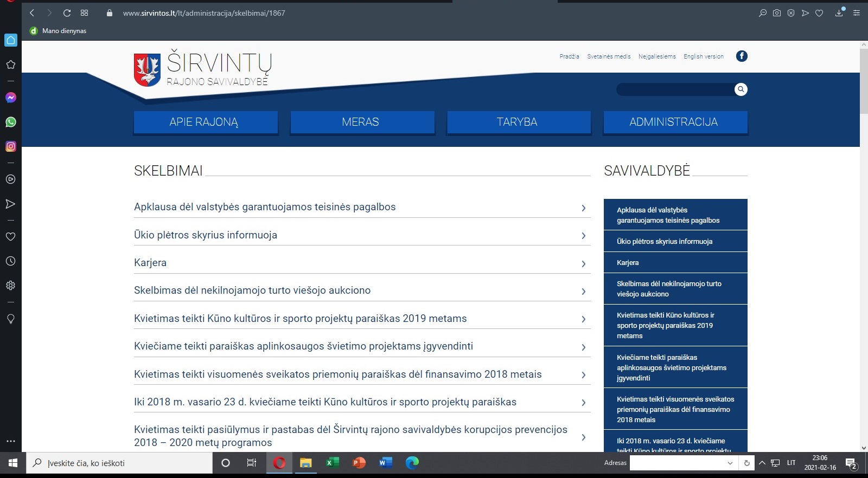Image resolution: width=868 pixels, height=478 pixels.
Task: Click the Facebook icon in the site header
Action: [742, 56]
